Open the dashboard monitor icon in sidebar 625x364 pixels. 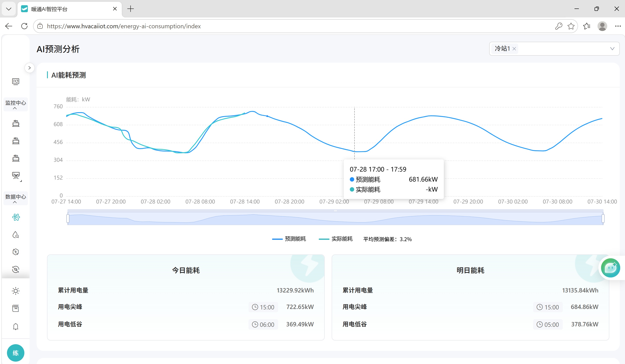point(16,82)
